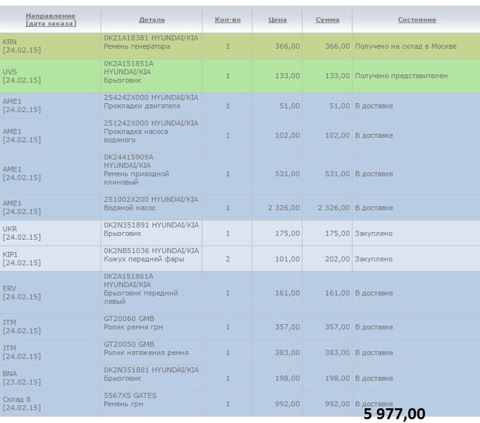Sort by Деталь column header

pos(152,20)
